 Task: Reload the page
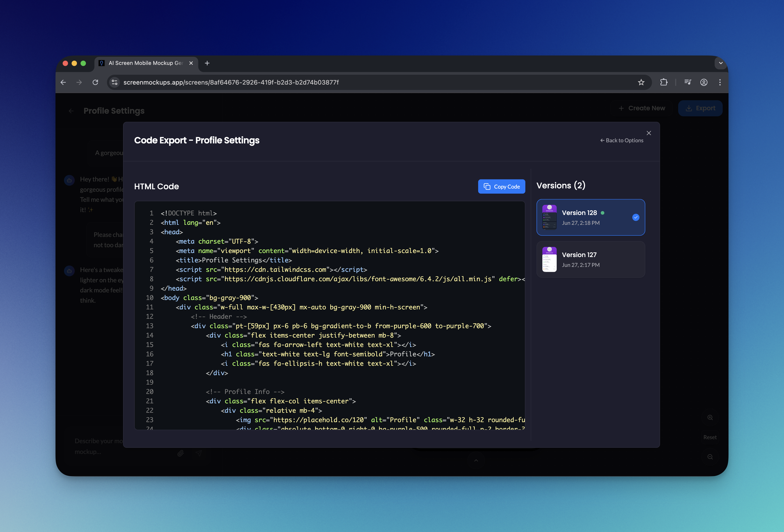(96, 82)
